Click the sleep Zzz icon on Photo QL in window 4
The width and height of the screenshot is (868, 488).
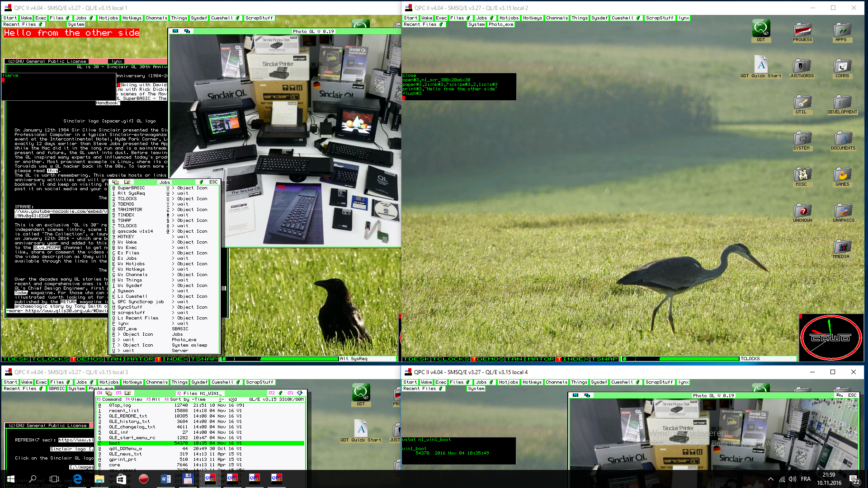(x=840, y=395)
